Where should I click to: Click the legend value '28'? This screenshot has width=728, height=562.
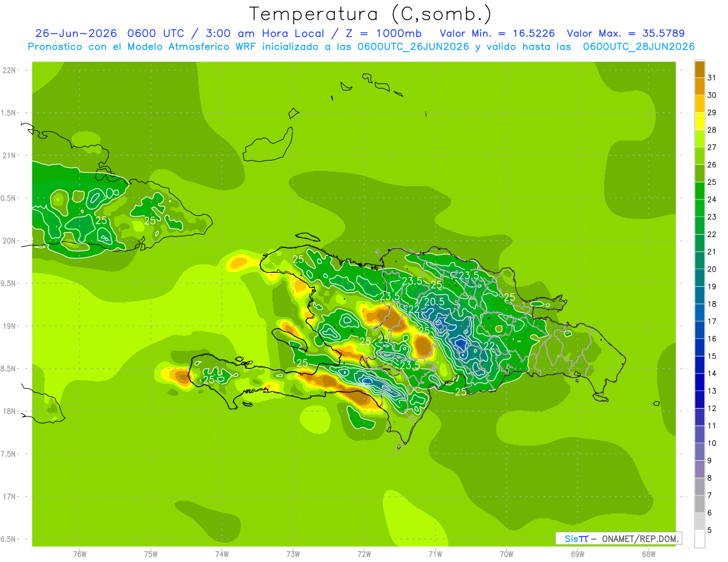coord(712,130)
